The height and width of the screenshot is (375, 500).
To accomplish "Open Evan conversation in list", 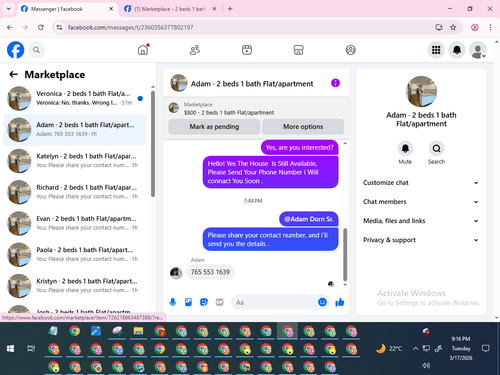I will coord(75,223).
